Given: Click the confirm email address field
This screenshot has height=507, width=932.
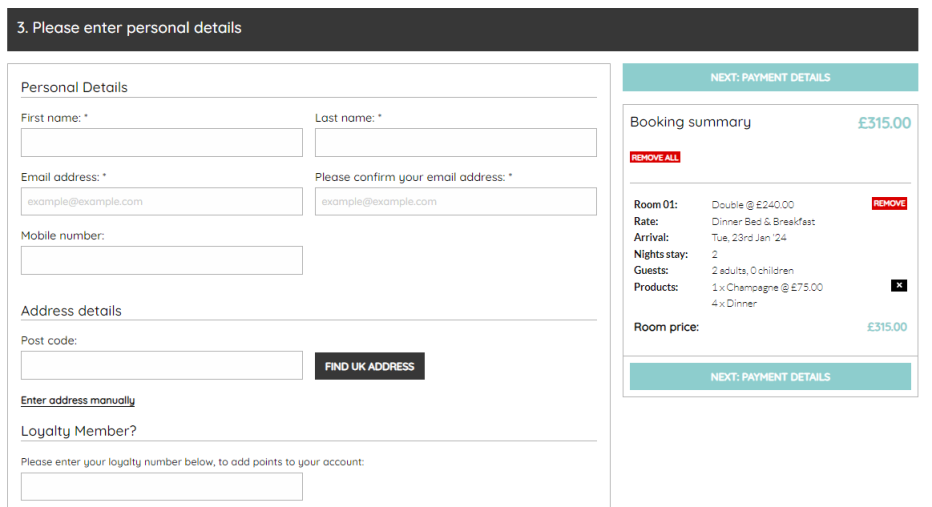Looking at the screenshot, I should coord(455,202).
